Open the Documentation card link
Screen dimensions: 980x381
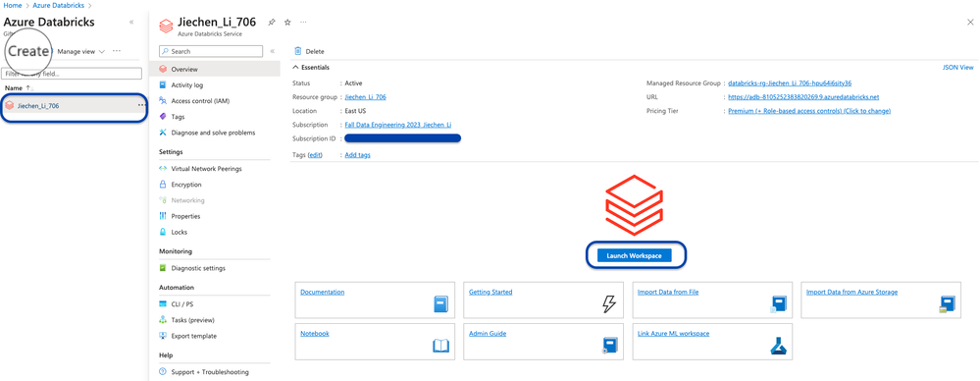323,293
